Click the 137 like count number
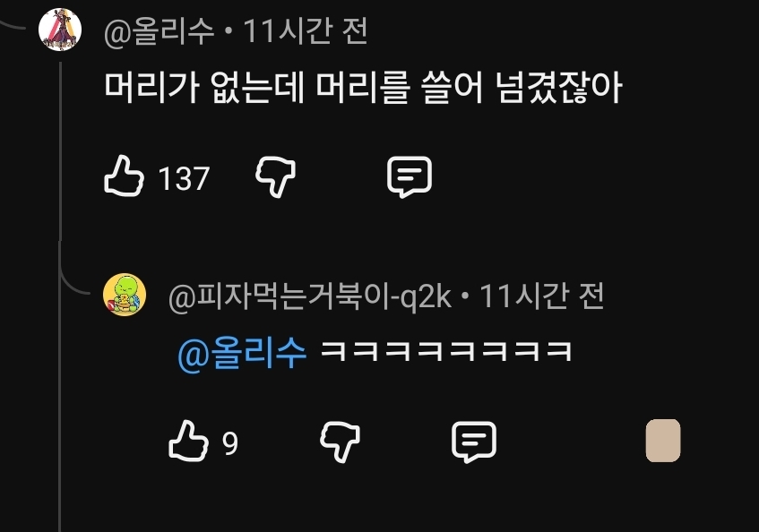 (x=184, y=178)
